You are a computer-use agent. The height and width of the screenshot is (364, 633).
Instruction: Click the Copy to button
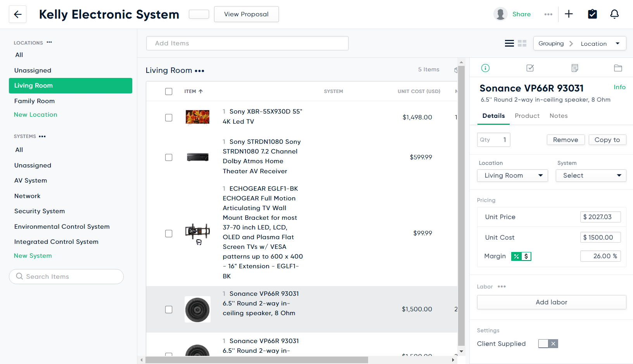pos(607,140)
